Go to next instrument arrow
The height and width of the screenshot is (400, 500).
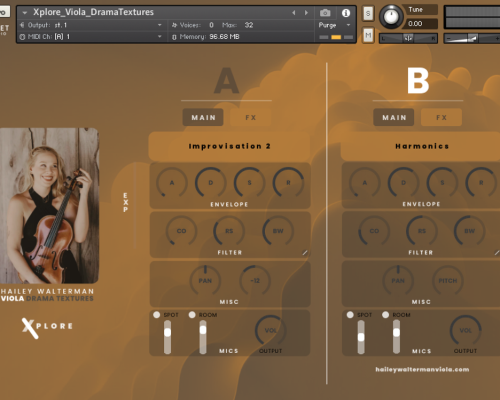coord(306,13)
